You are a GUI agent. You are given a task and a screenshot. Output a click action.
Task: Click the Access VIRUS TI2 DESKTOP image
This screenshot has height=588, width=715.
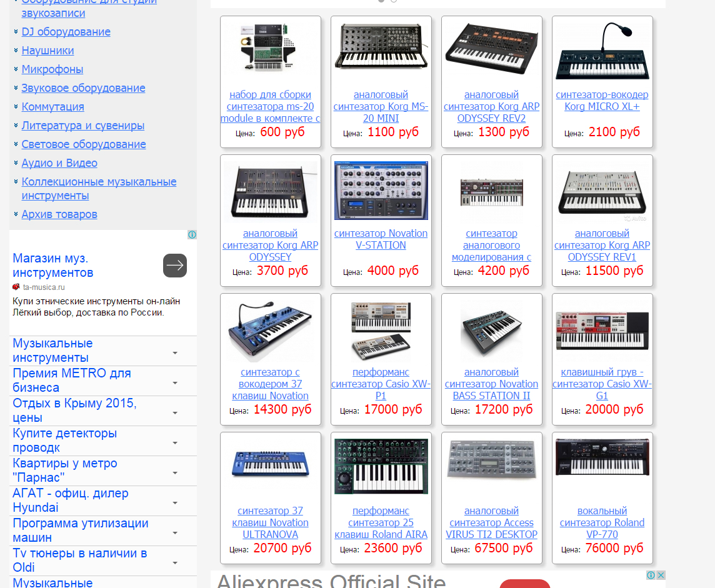coord(491,459)
